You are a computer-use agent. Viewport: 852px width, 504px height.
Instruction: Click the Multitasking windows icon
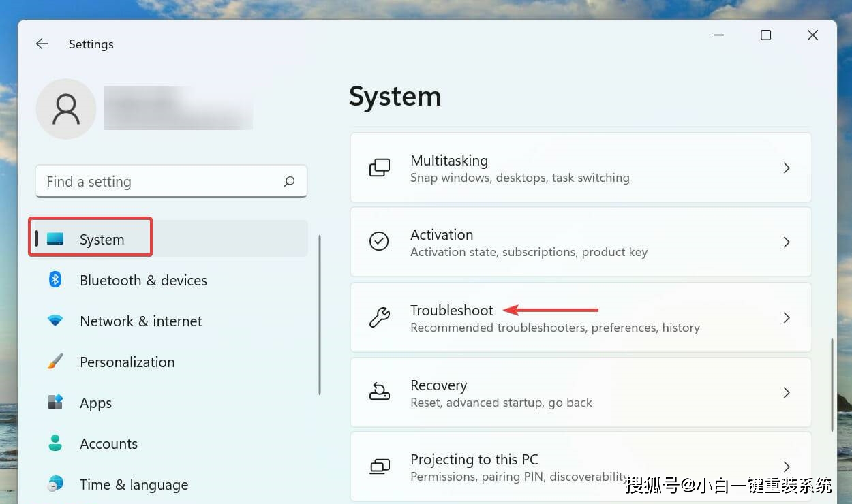pyautogui.click(x=380, y=168)
